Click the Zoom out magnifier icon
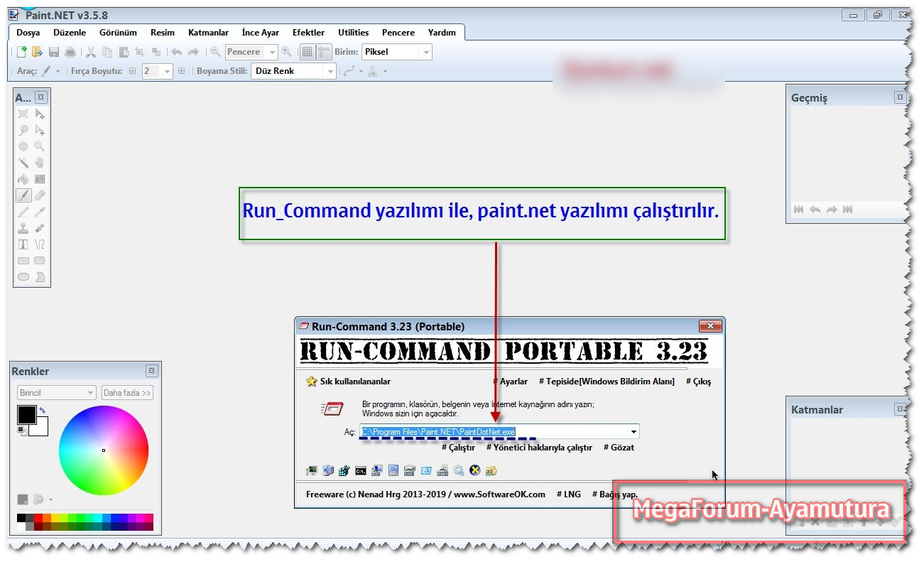 pyautogui.click(x=215, y=52)
